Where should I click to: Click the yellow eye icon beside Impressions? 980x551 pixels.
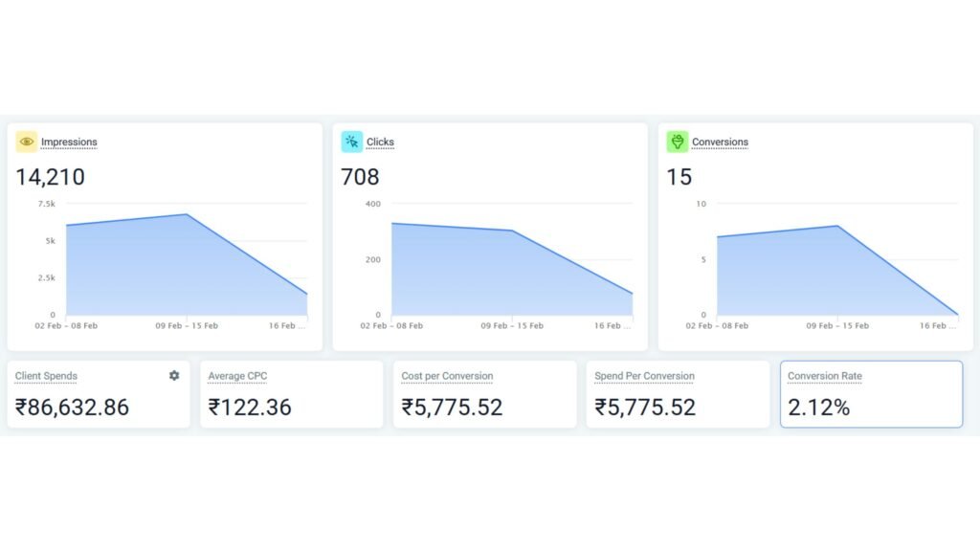point(26,141)
